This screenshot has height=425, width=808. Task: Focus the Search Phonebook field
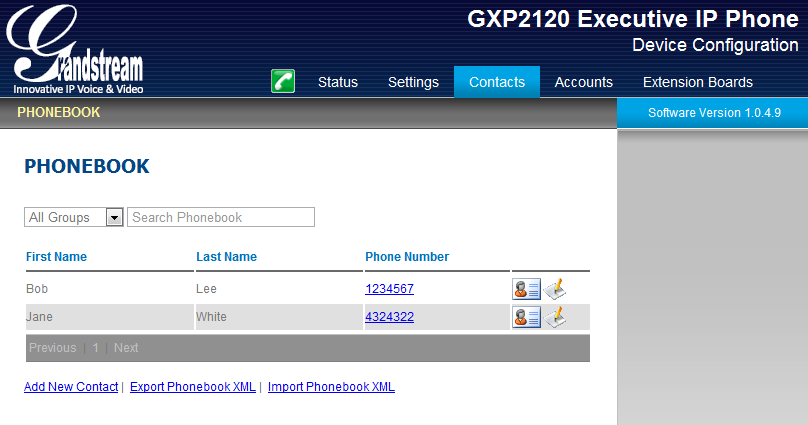221,217
